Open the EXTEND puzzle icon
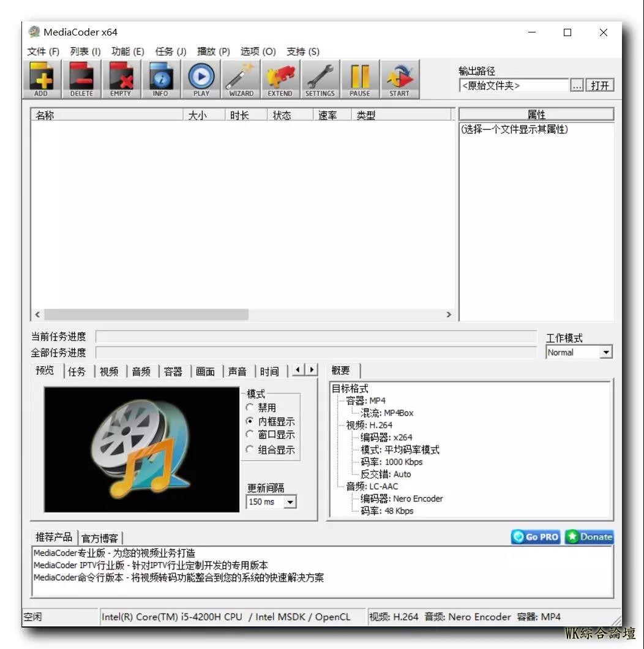This screenshot has height=649, width=644. pos(280,79)
